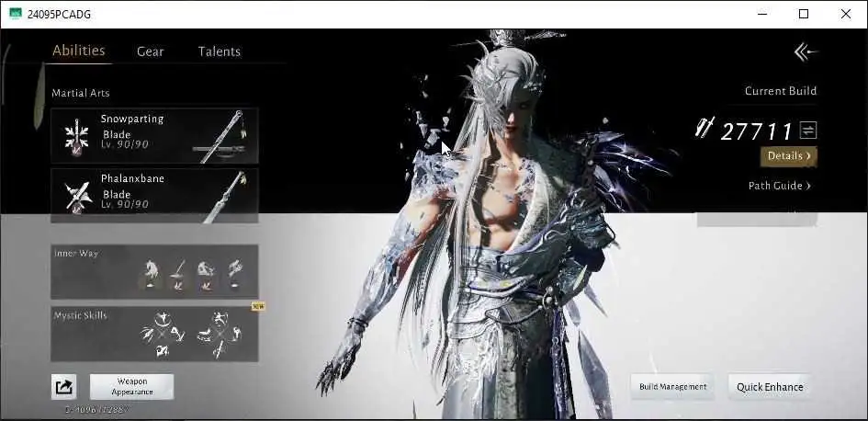Select the Snowparting Blade snowflake icon
This screenshot has width=868, height=421.
76,137
